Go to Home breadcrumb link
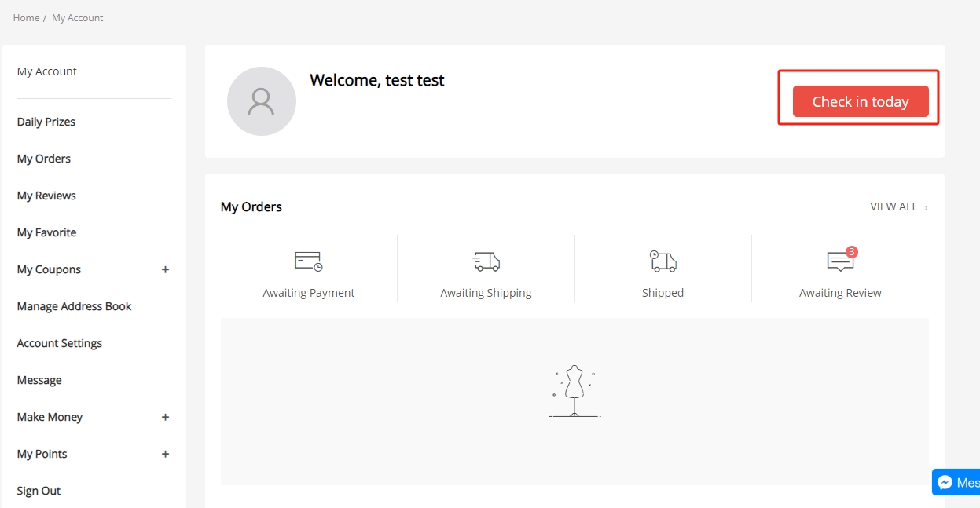The image size is (980, 508). pyautogui.click(x=26, y=17)
